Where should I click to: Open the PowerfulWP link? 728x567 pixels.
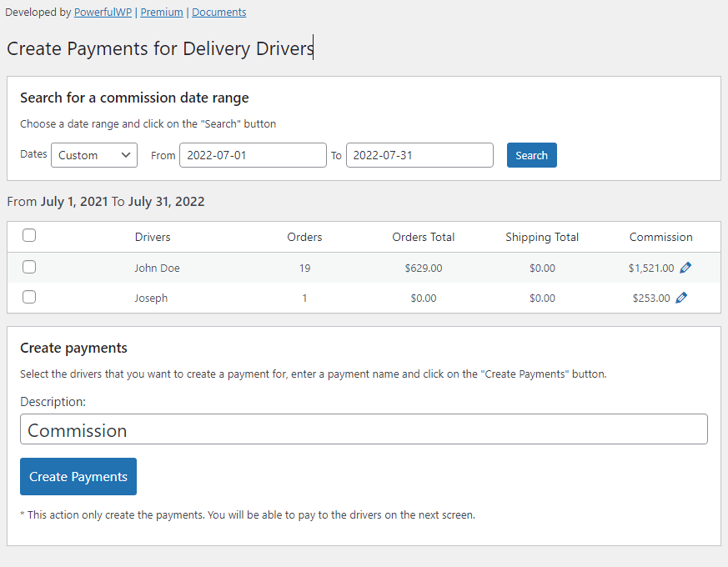click(103, 12)
